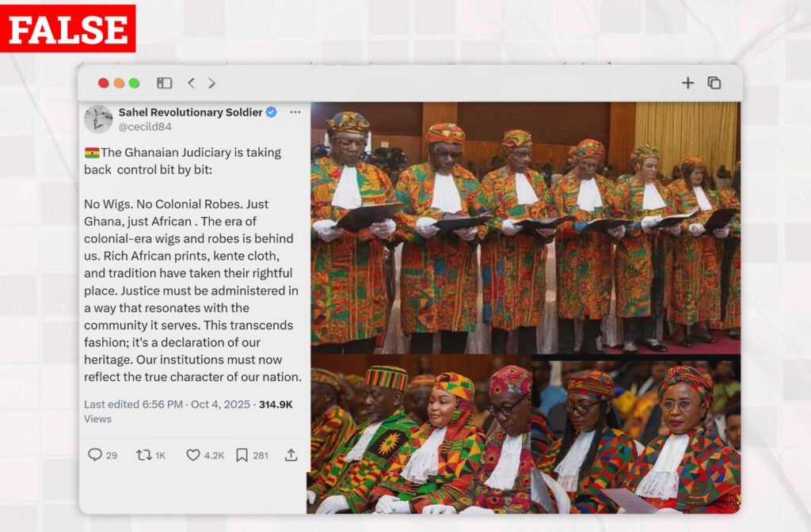
Task: Open the three-dot more options menu
Action: [x=295, y=112]
